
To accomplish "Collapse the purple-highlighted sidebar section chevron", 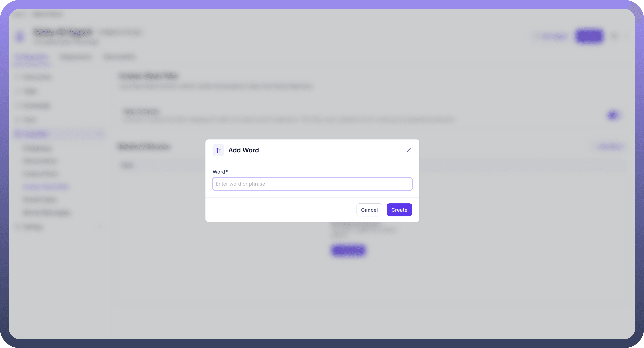I will coord(100,134).
